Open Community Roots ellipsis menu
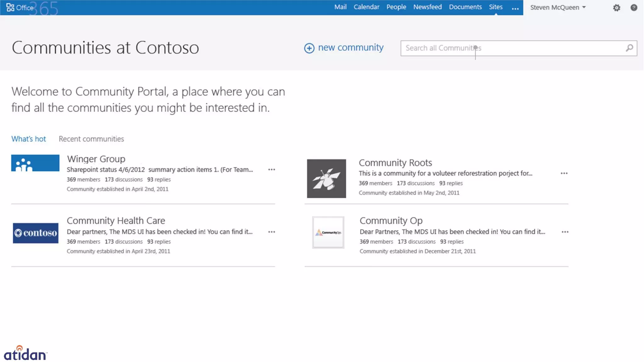Image resolution: width=644 pixels, height=362 pixels. point(564,173)
